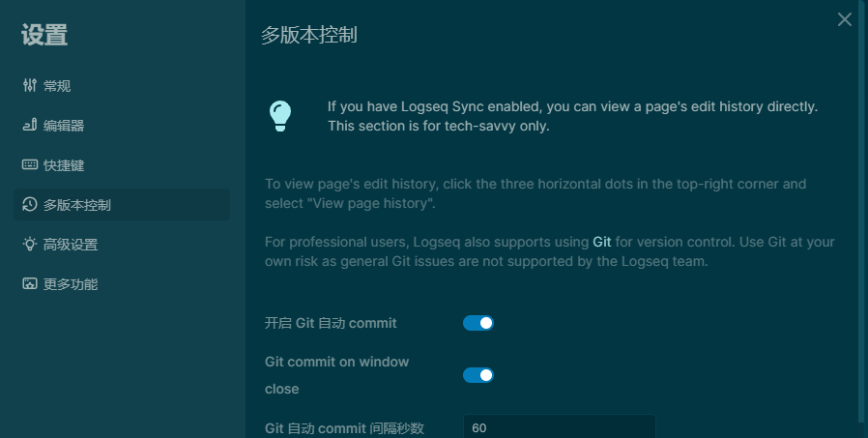Click the bulb icon beside 高级设置

[x=29, y=245]
